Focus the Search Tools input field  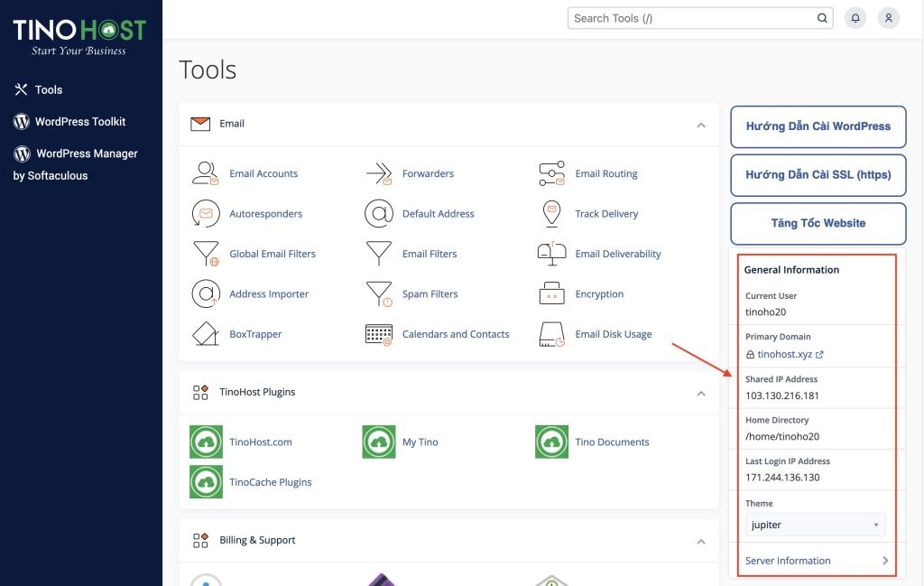tap(700, 18)
